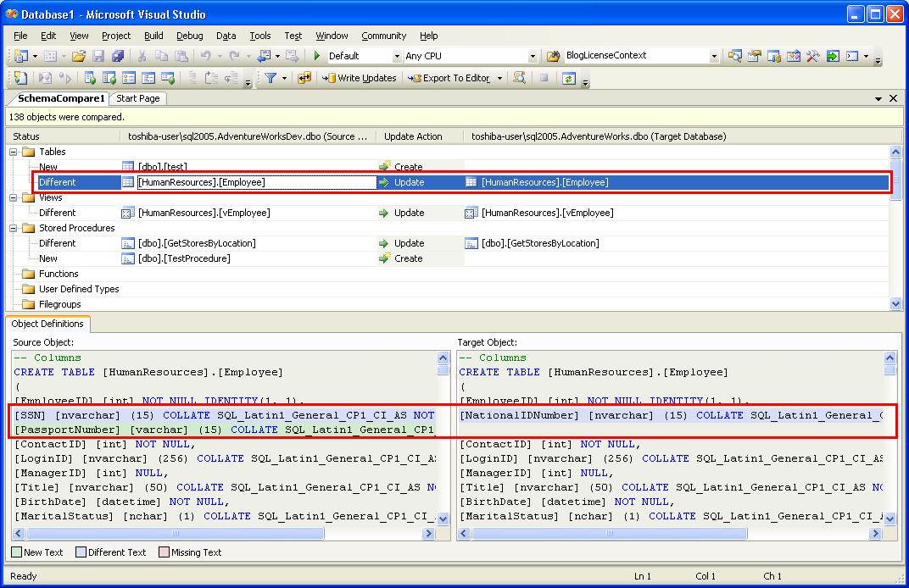Collapse the Tables tree node

(x=14, y=152)
